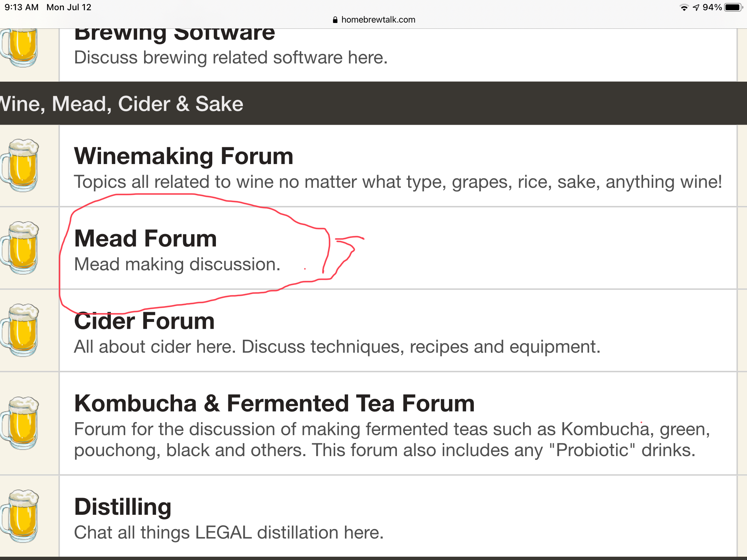Click the beer mug icon beside Kombucha forum

[20, 423]
